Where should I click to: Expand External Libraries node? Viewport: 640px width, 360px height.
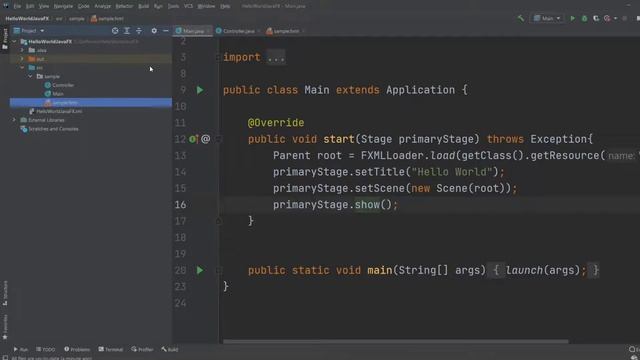(x=14, y=120)
